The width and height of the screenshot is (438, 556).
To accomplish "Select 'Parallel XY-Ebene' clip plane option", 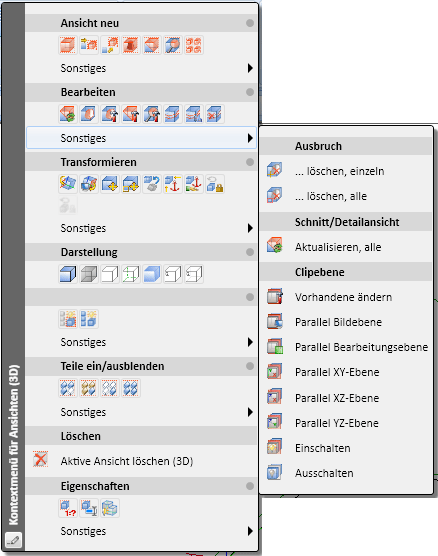I will pos(346,372).
